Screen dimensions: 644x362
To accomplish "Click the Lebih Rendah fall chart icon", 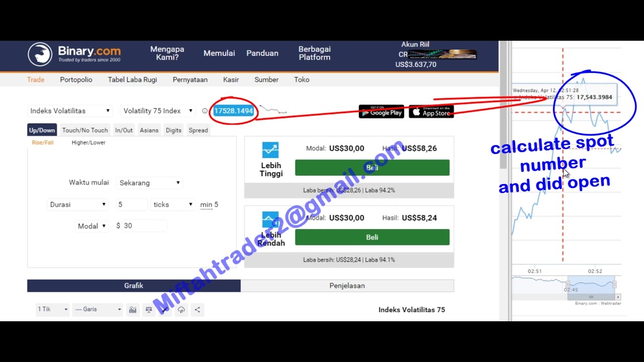I will point(271,220).
